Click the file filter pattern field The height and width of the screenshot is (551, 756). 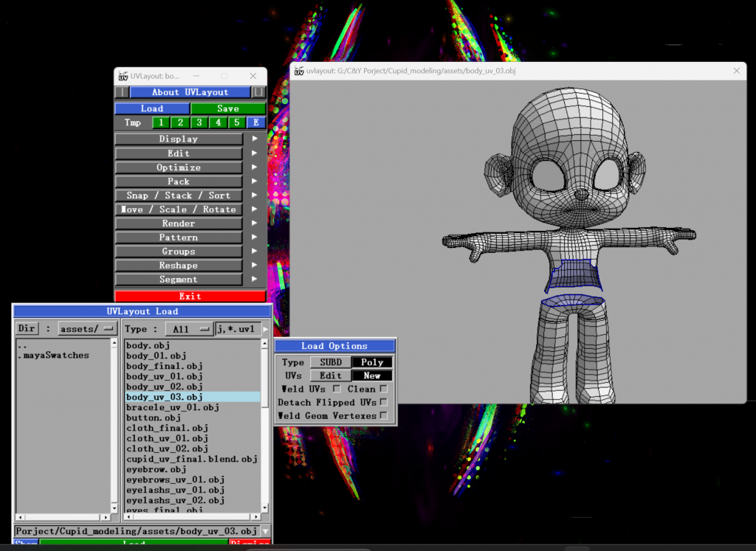click(238, 329)
